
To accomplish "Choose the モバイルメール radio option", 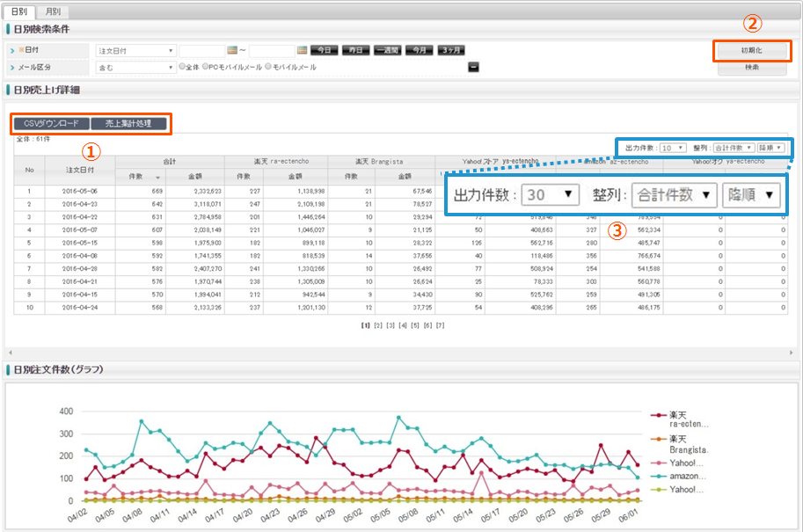I will 268,67.
